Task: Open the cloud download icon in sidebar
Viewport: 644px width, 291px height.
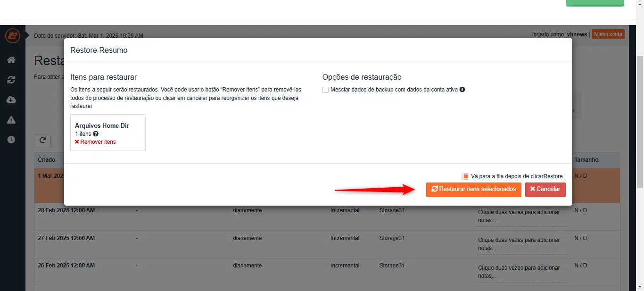Action: [x=11, y=100]
